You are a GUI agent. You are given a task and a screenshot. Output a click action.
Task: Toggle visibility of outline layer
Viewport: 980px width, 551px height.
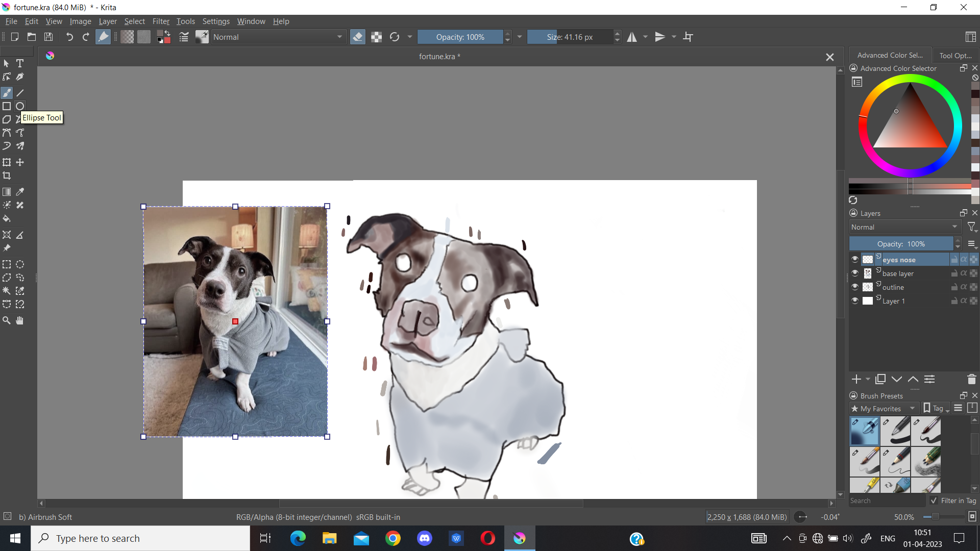coord(855,287)
